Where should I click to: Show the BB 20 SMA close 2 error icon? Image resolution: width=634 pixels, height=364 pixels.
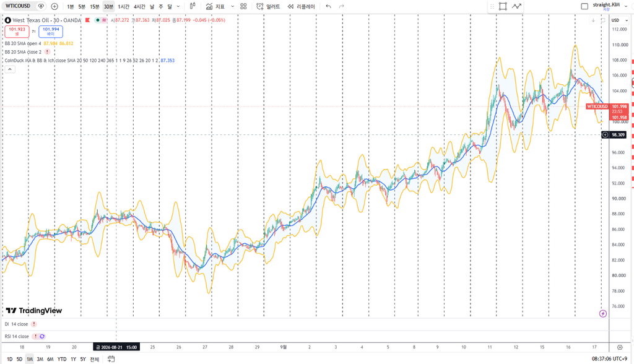[47, 52]
